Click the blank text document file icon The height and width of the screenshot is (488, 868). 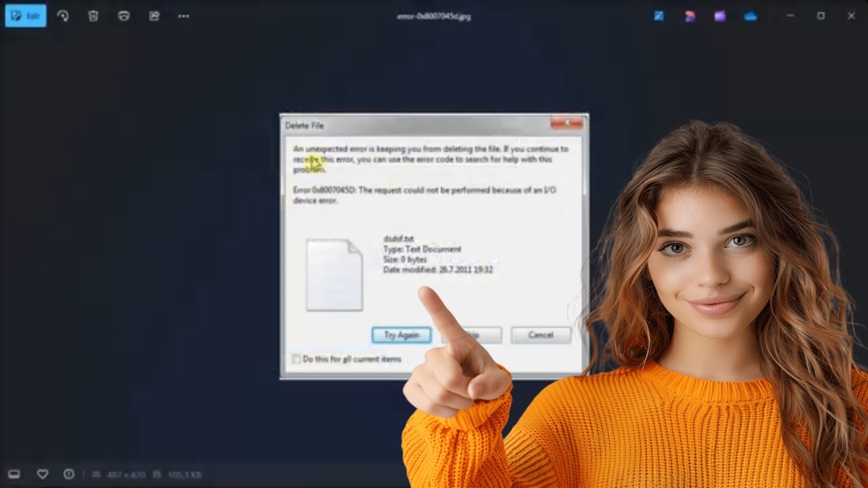[334, 274]
